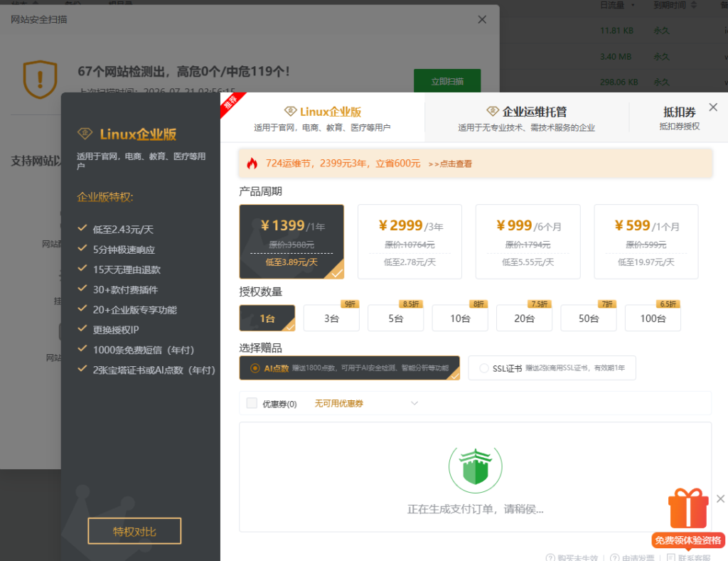Click the 298.06 KB traffic value in background table
The image size is (728, 561).
619,82
